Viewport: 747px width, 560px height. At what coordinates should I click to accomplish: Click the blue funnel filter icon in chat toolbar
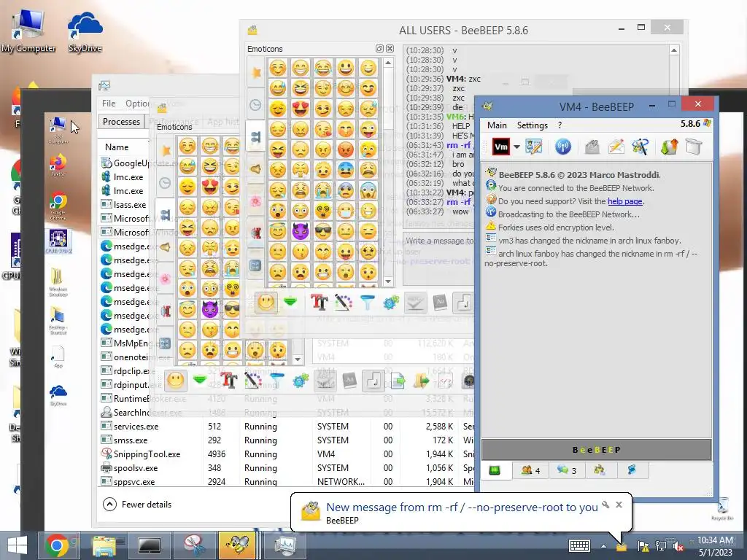[368, 303]
